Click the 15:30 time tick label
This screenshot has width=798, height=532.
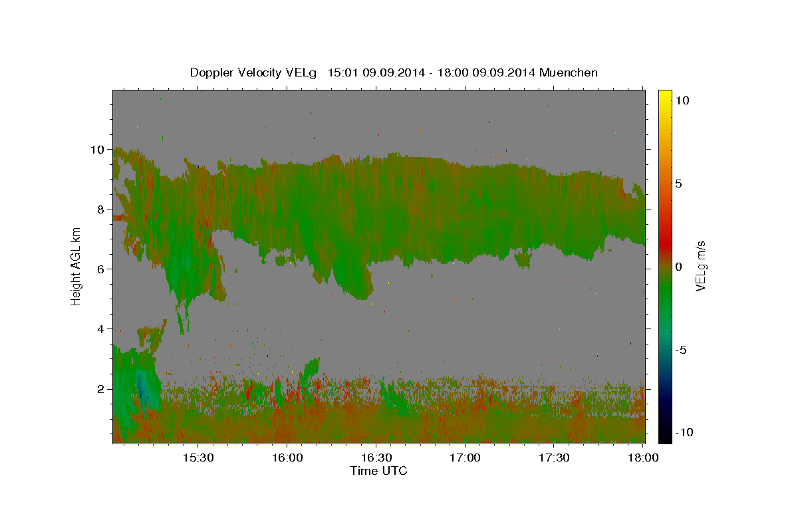tap(198, 458)
